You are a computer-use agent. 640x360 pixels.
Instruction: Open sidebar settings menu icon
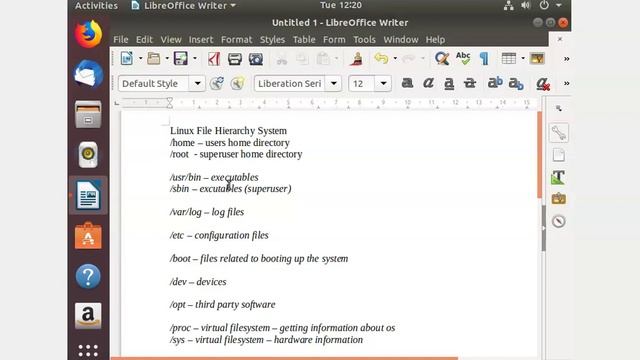coord(559,108)
